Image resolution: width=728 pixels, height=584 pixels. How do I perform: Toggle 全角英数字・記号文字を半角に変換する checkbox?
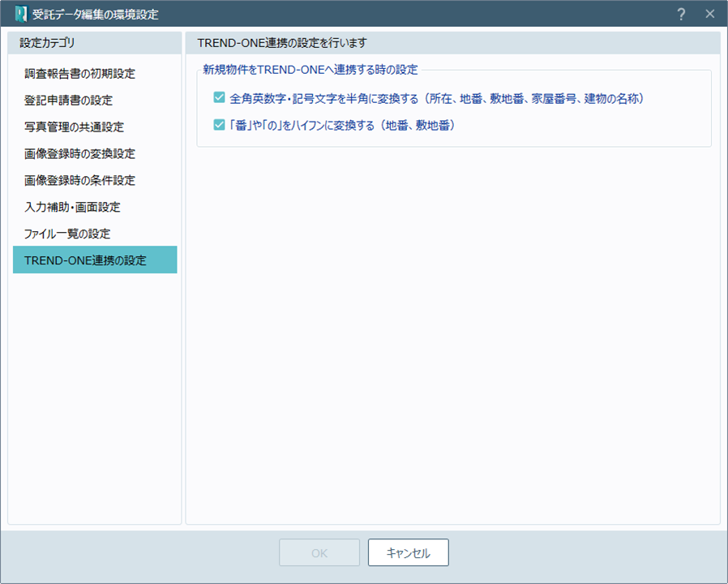(x=219, y=97)
